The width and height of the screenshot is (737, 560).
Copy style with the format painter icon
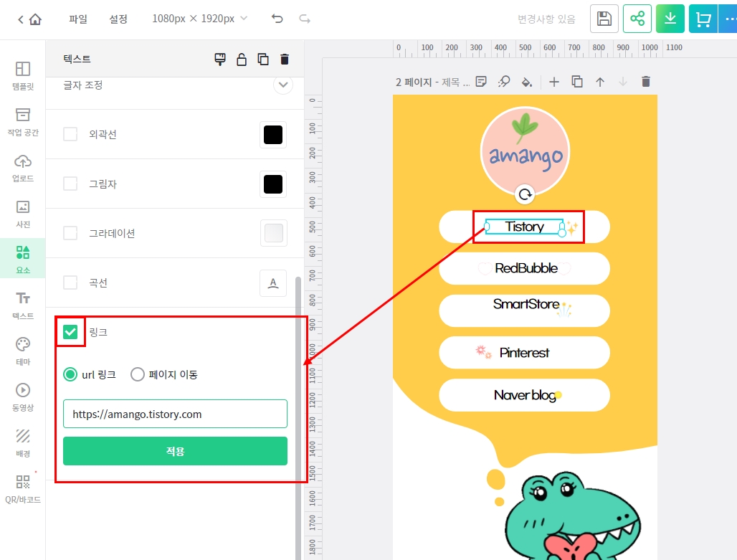(x=220, y=60)
